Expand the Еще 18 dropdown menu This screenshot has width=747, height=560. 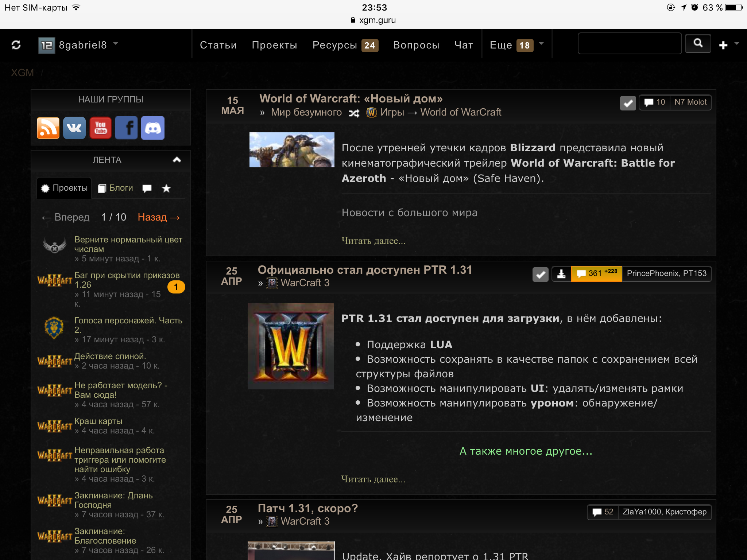point(517,45)
